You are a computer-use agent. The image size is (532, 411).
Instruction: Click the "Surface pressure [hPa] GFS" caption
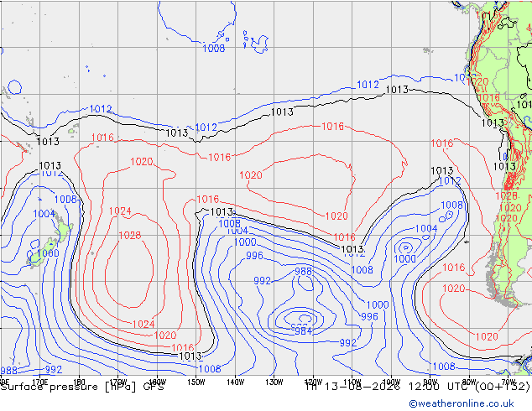click(x=82, y=387)
